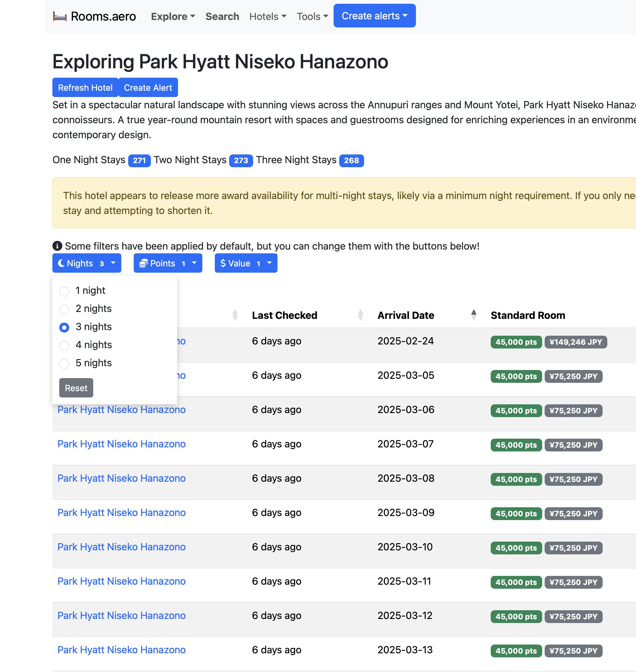This screenshot has height=672, width=636.
Task: Select the 1 night radio option
Action: [x=64, y=291]
